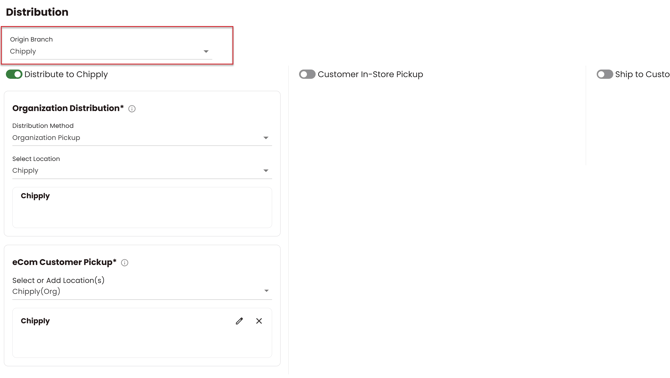Click the eCom Customer Pickup heading

click(64, 262)
